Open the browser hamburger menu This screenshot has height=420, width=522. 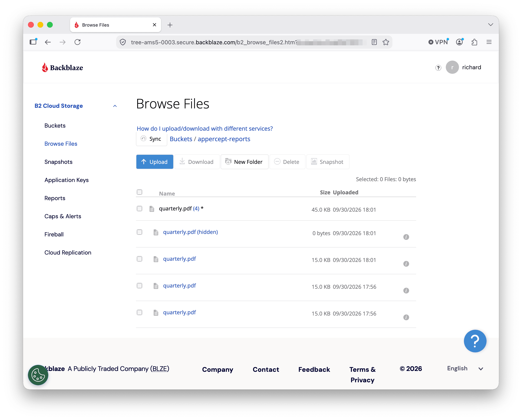[489, 42]
